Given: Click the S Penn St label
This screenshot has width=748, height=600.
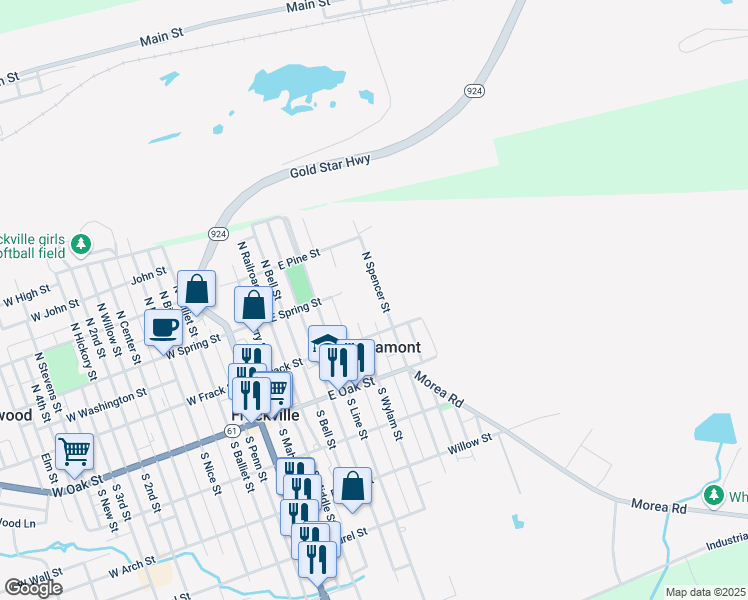Looking at the screenshot, I should pos(257,459).
